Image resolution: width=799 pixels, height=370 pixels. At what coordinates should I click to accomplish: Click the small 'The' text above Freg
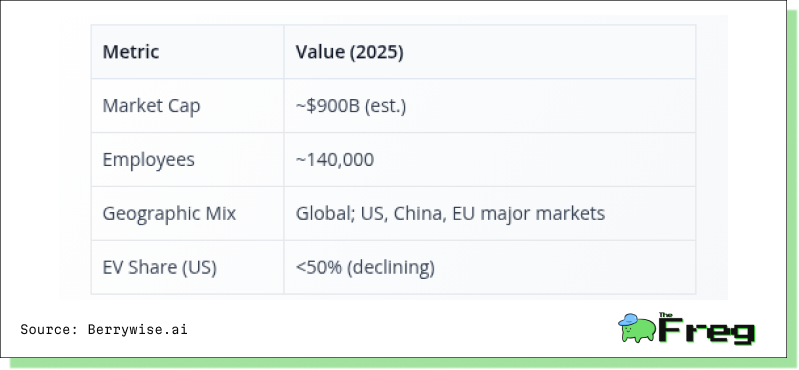point(666,315)
